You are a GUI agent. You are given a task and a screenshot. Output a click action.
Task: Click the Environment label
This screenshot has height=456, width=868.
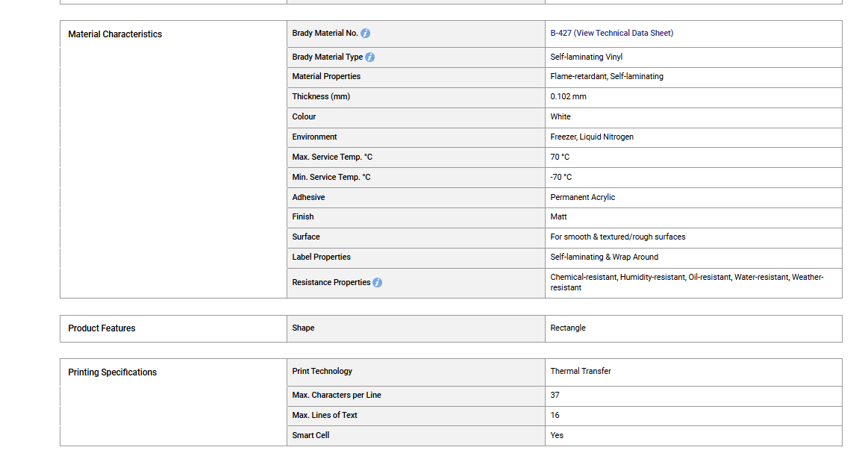(314, 137)
